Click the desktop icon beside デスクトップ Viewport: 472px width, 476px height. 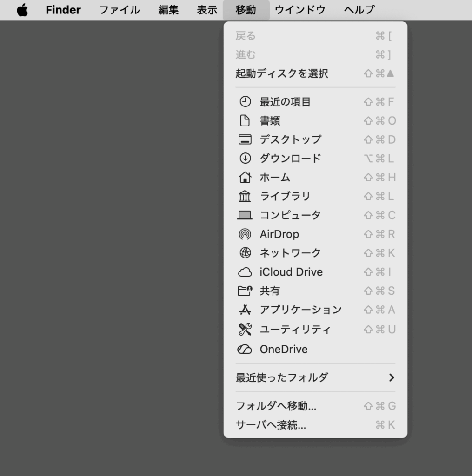[245, 139]
